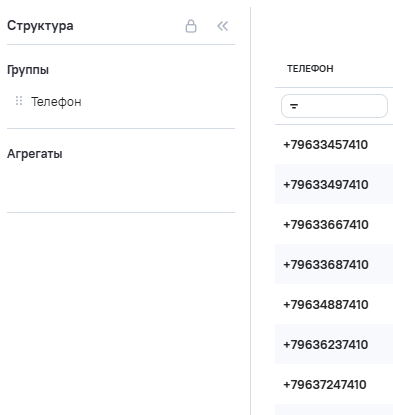Screen dimensions: 393x415
Task: Collapse the Структура panel with double chevron
Action: tap(223, 26)
